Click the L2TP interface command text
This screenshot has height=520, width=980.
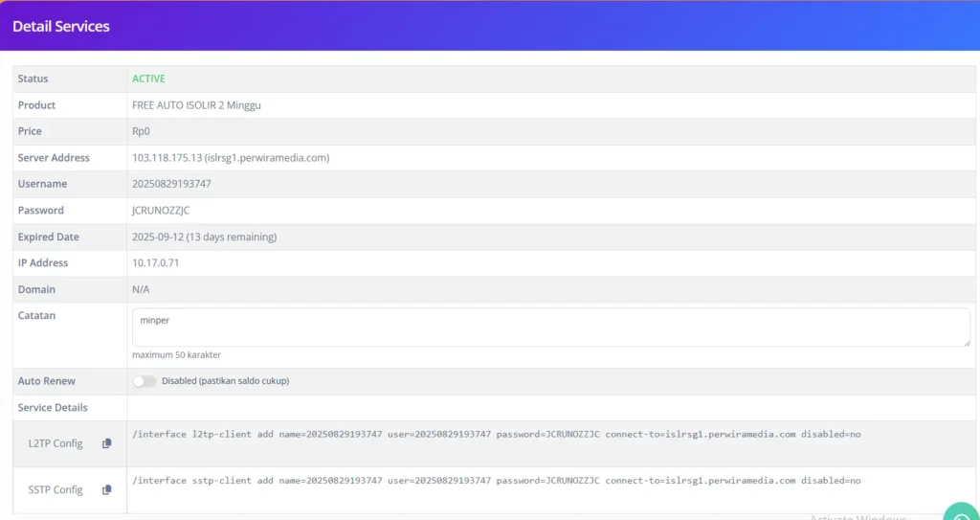[x=496, y=434]
